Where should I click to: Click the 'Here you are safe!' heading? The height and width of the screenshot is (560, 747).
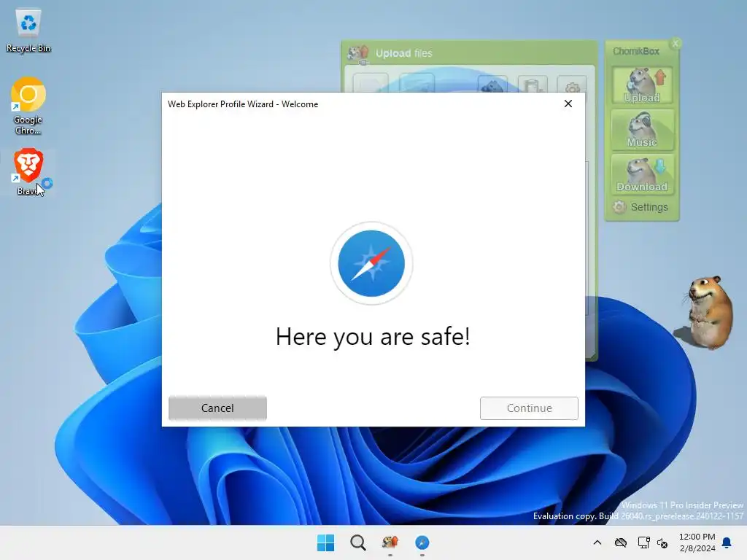pyautogui.click(x=373, y=337)
